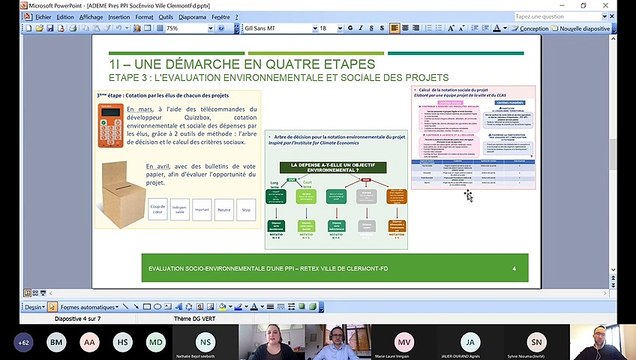Select the Line drawing tool
The width and height of the screenshot is (636, 360).
coord(125,307)
